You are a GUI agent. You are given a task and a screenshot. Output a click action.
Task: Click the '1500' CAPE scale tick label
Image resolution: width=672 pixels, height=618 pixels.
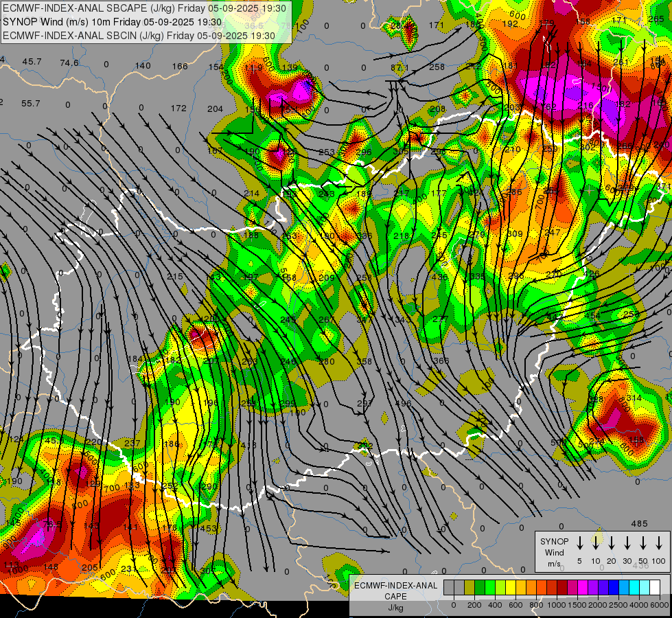pyautogui.click(x=577, y=605)
